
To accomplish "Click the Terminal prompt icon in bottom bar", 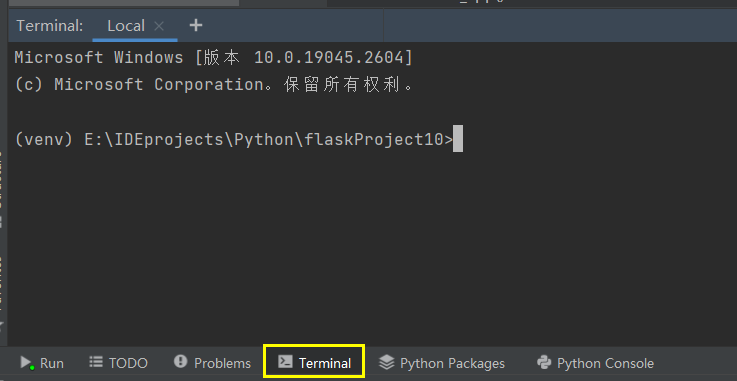I will click(285, 361).
